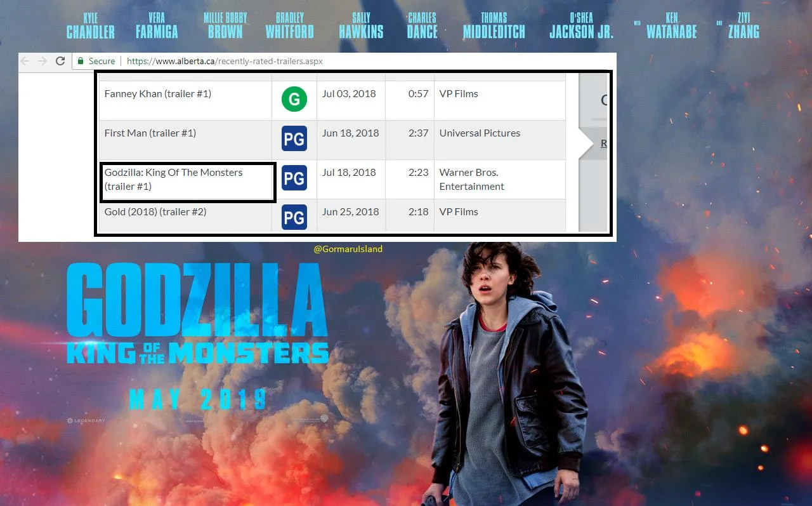Click the runtime '2:37'
812x506 pixels.
[419, 133]
